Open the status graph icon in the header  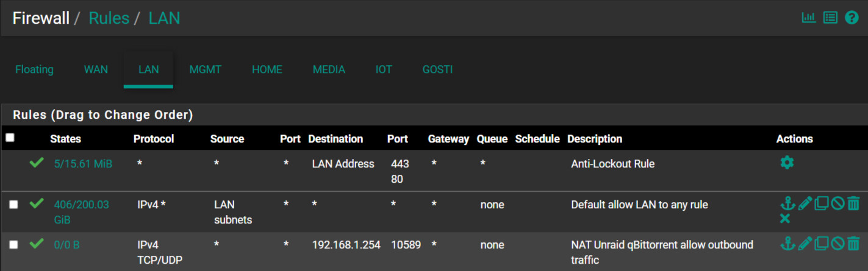click(x=809, y=18)
